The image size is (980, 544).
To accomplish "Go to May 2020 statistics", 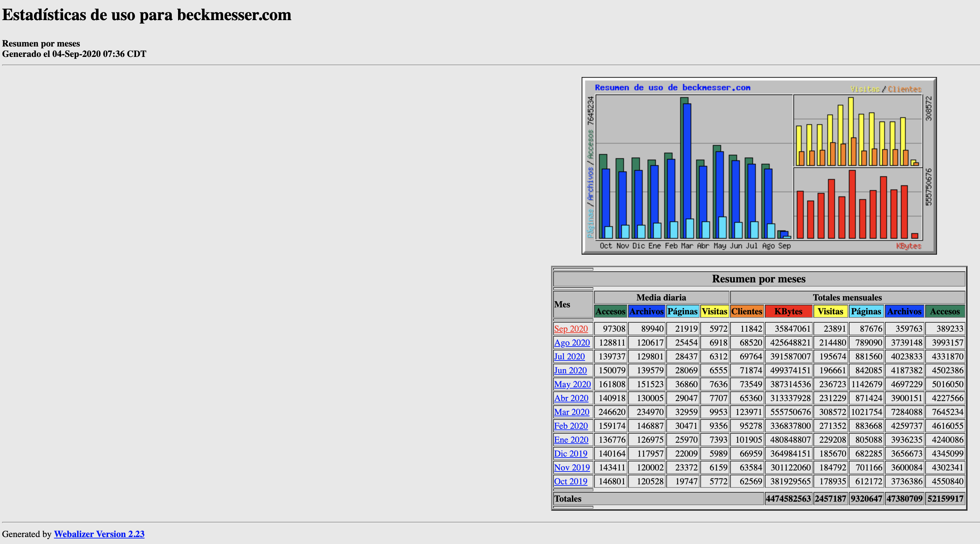I will (572, 384).
